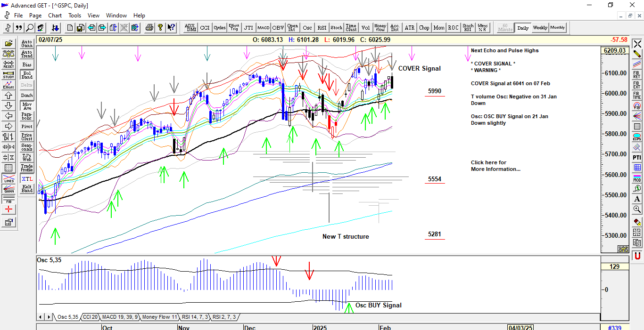Switch to the MACD 19, 39, 9 tab

pos(120,317)
